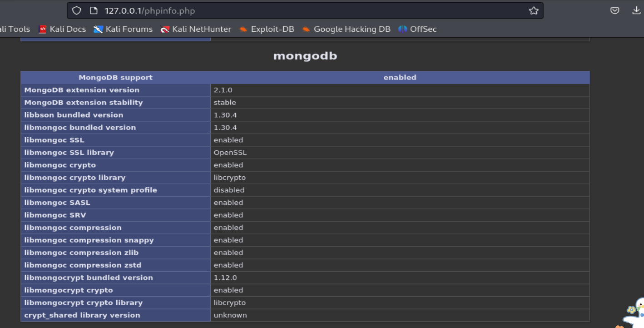Open the Kali Forums bookmark
Image resolution: width=644 pixels, height=328 pixels.
123,29
